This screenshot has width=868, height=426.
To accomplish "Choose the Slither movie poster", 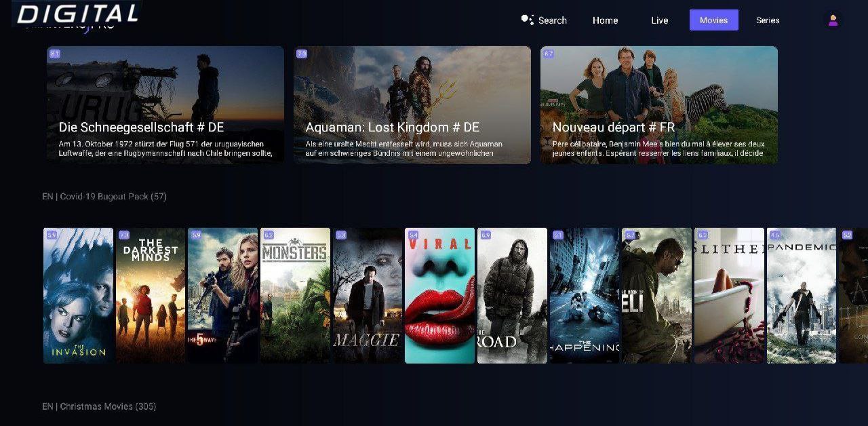I will point(729,296).
